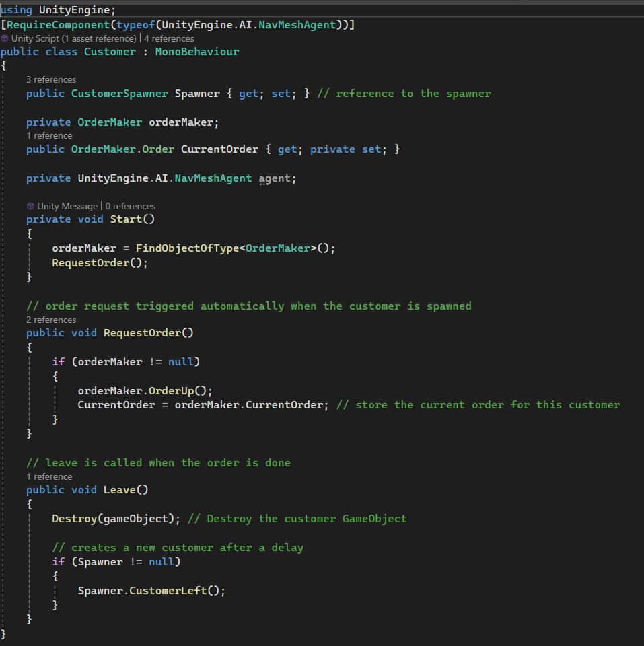Open the '3 references' CodeLens above Spawner property
Screen dimensions: 644x646
(x=51, y=79)
